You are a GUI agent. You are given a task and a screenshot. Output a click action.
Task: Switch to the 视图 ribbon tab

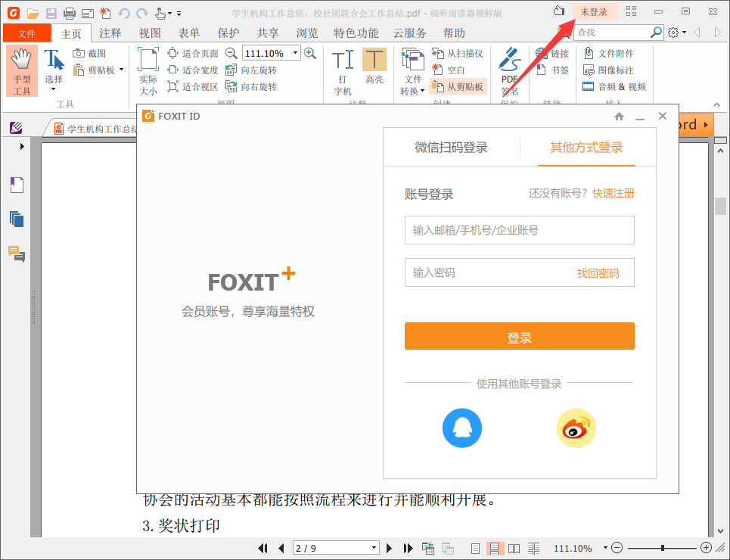click(150, 33)
